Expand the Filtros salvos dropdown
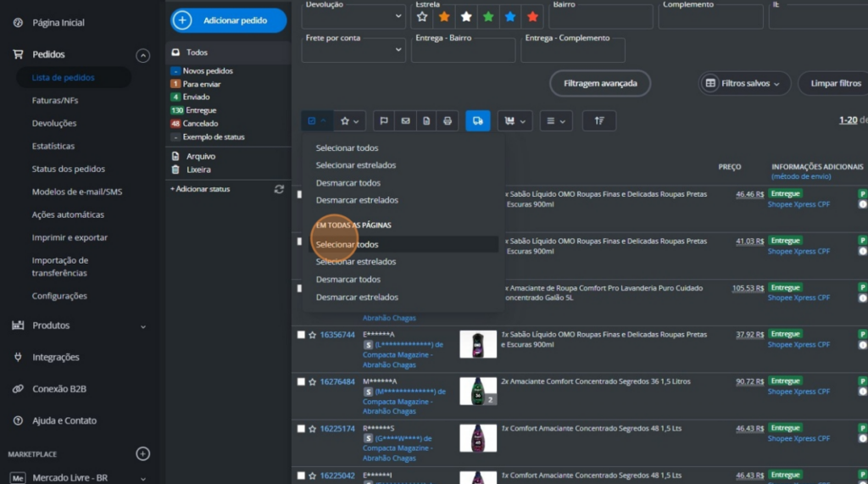 pyautogui.click(x=745, y=83)
